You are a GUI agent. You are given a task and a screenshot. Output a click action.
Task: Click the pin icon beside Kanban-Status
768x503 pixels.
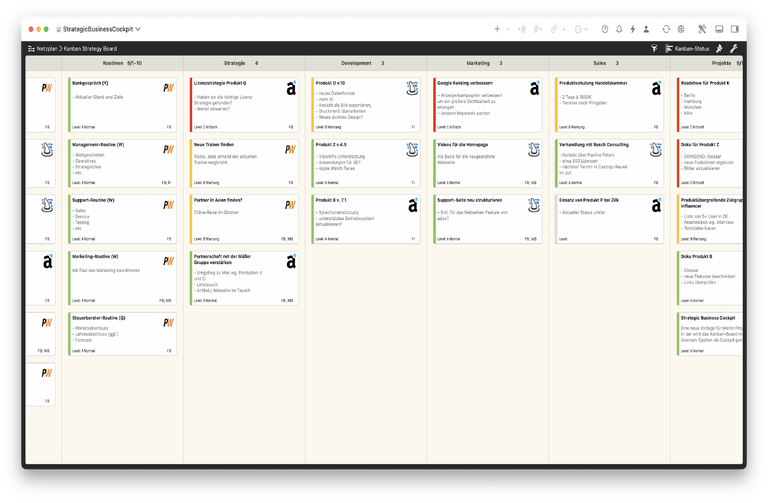(x=718, y=48)
